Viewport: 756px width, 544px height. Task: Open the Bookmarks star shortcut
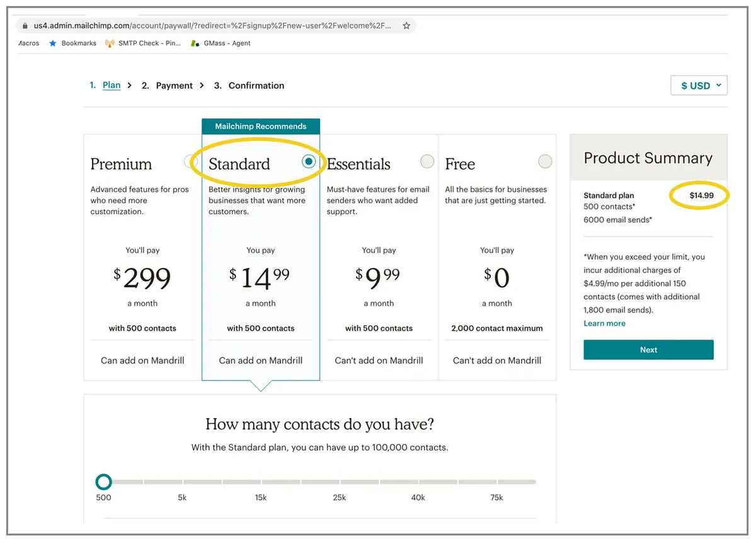53,43
